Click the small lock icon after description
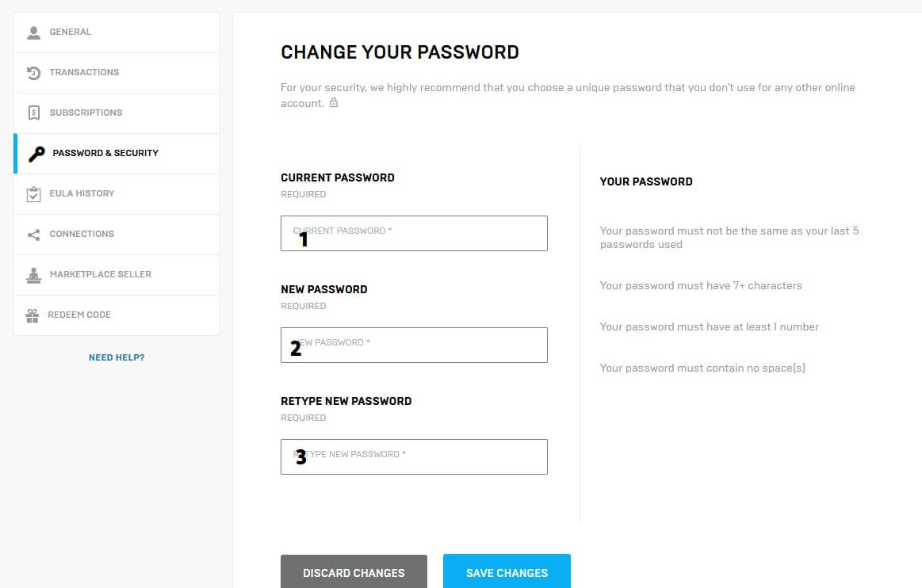The image size is (922, 588). [334, 103]
